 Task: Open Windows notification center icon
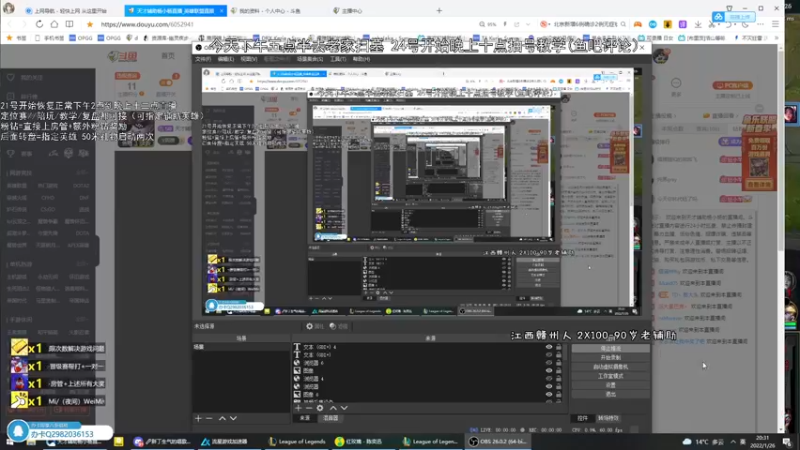click(x=787, y=442)
